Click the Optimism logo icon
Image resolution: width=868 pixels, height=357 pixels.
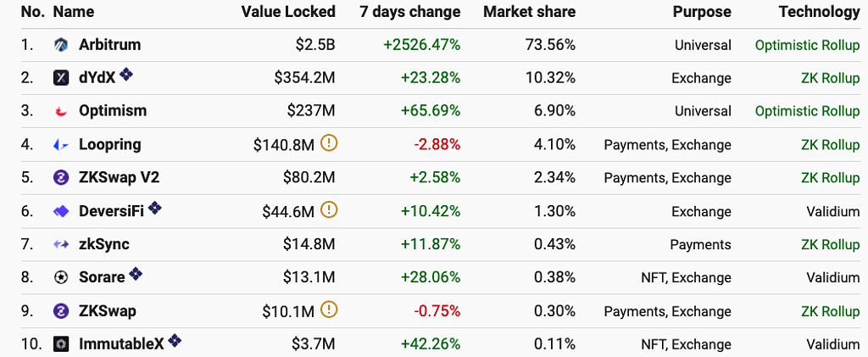pos(61,111)
